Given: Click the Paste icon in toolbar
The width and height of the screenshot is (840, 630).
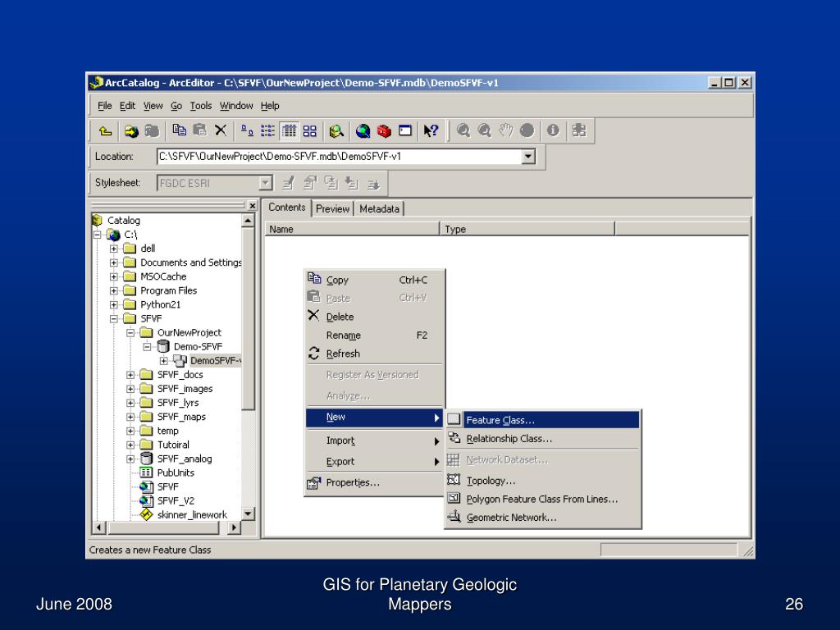Looking at the screenshot, I should [x=200, y=130].
